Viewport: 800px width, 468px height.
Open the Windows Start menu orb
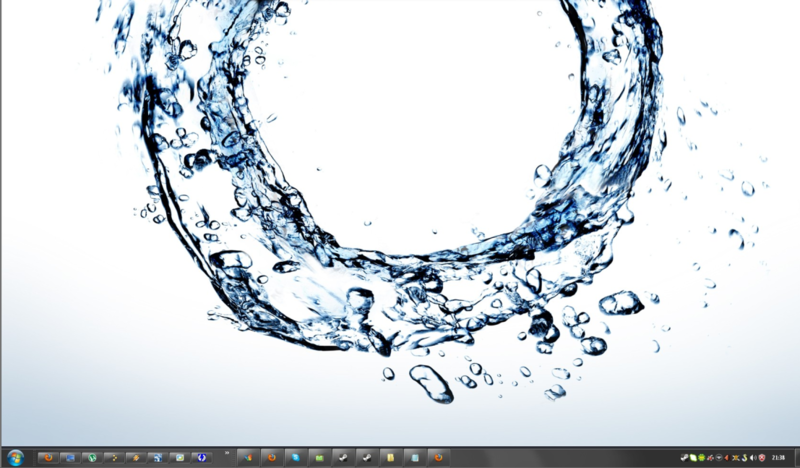[15, 457]
